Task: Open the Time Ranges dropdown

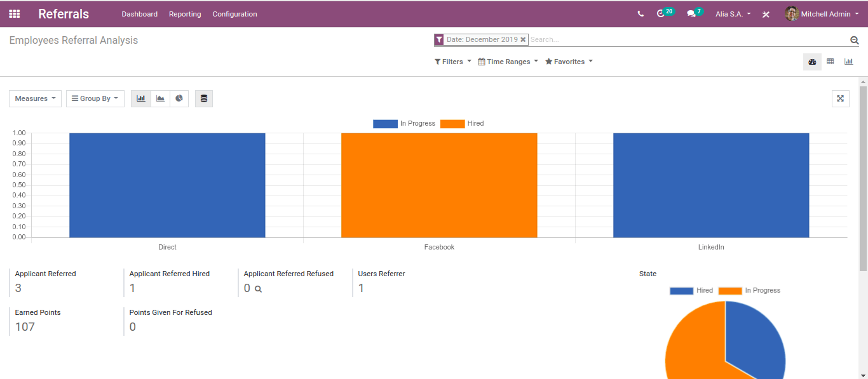Action: click(508, 62)
